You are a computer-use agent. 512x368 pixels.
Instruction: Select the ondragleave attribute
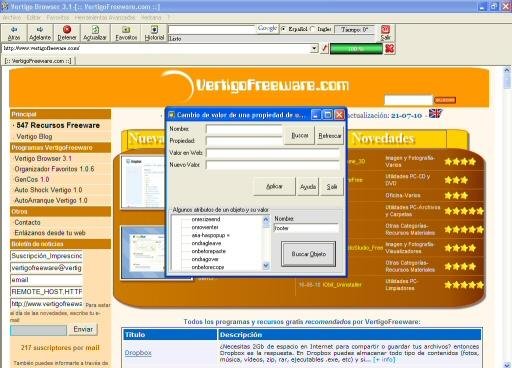206,243
